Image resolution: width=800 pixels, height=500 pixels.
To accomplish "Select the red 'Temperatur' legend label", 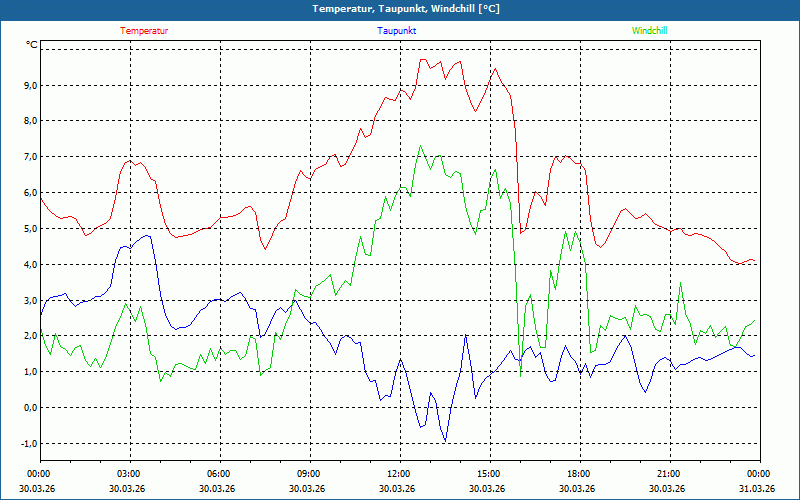I will point(144,31).
